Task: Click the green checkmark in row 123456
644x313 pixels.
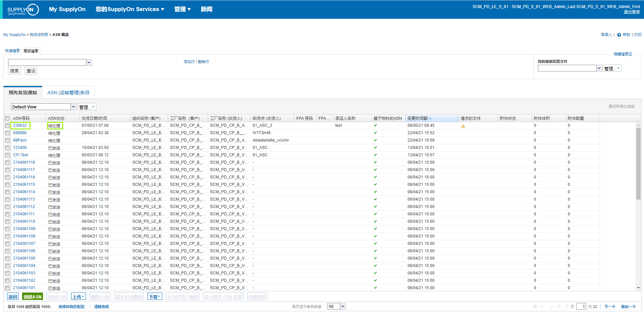Action: [375, 148]
